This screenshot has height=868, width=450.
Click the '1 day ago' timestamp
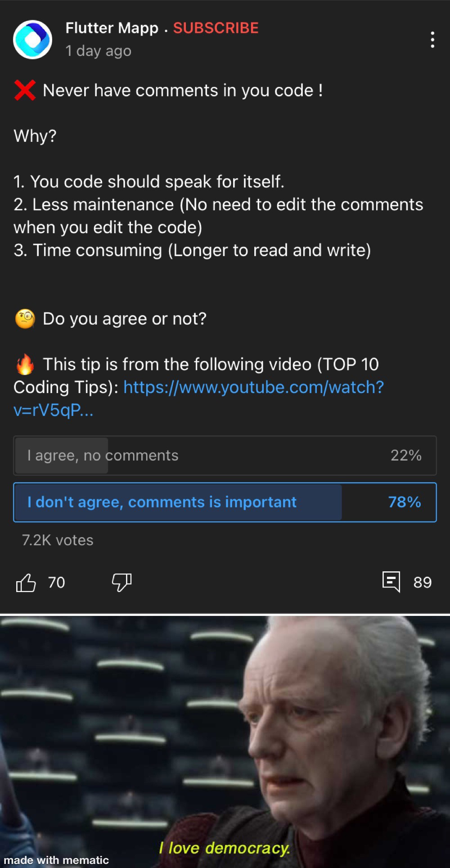coord(99,51)
